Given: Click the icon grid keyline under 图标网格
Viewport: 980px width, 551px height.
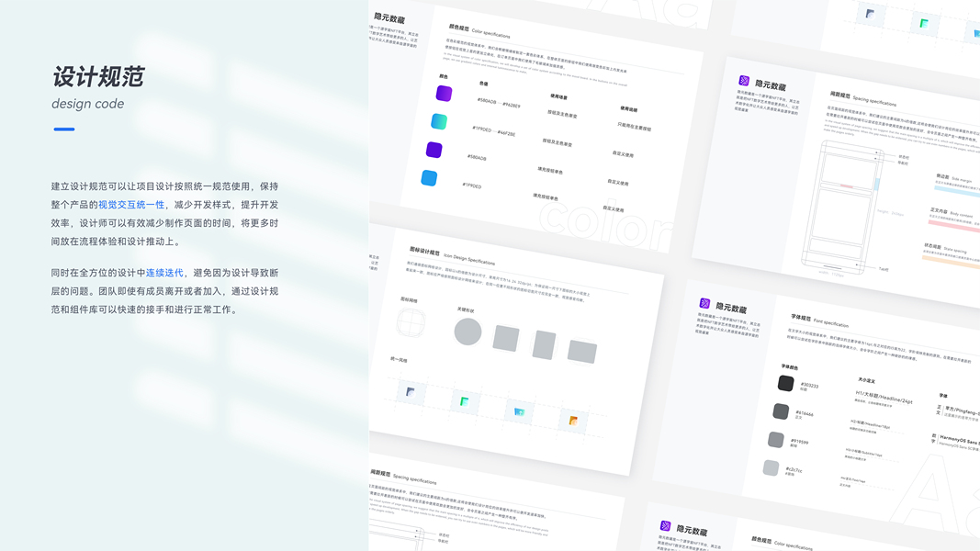Looking at the screenshot, I should [411, 323].
